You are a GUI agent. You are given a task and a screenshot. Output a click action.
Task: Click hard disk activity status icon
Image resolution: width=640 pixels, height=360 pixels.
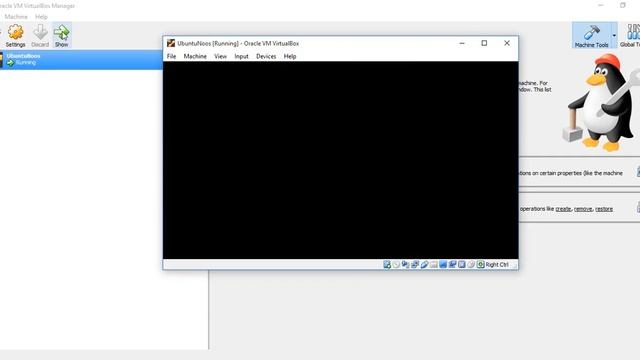387,264
